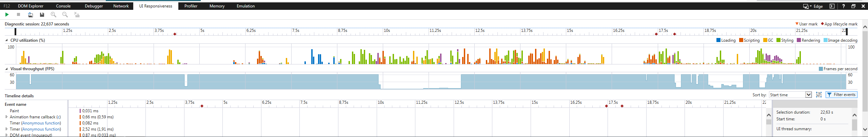Click the Image decoding light-blue legend swatch
The height and width of the screenshot is (137, 868).
click(x=826, y=40)
